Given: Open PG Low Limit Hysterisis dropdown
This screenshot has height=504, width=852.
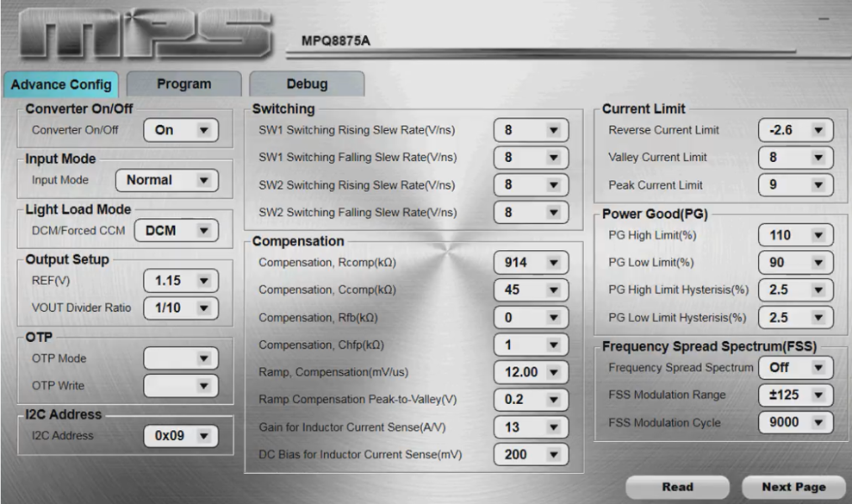Looking at the screenshot, I should [x=795, y=318].
